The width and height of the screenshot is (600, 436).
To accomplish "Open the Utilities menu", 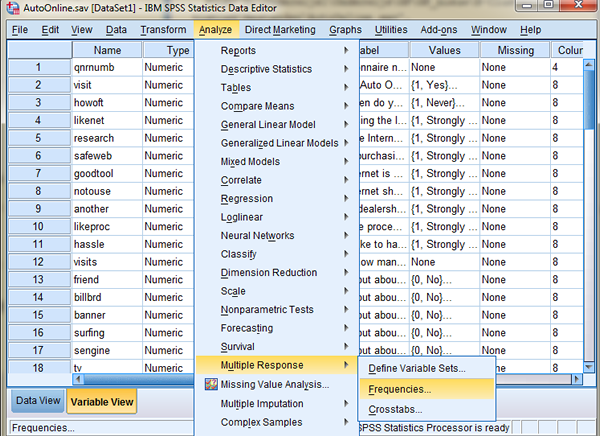I will pyautogui.click(x=391, y=29).
